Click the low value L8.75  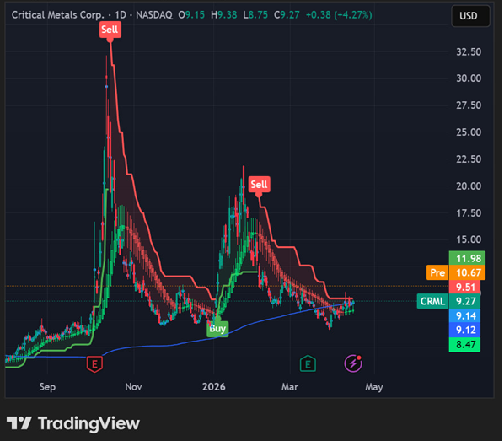coord(255,15)
